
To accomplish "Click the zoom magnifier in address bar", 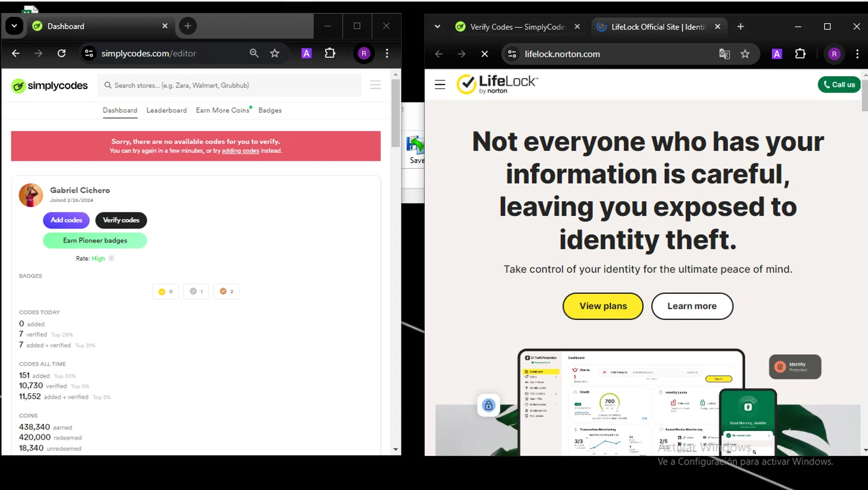I will 254,53.
